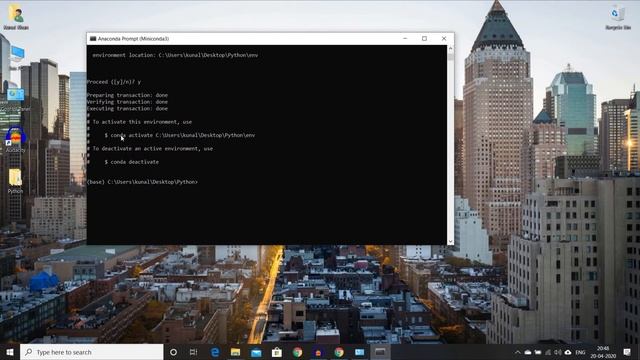Select the active Anaconda Prompt taskbar icon

coord(380,352)
